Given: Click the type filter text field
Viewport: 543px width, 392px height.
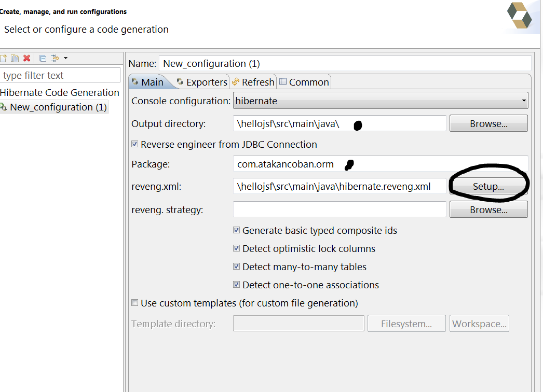Looking at the screenshot, I should tap(60, 75).
